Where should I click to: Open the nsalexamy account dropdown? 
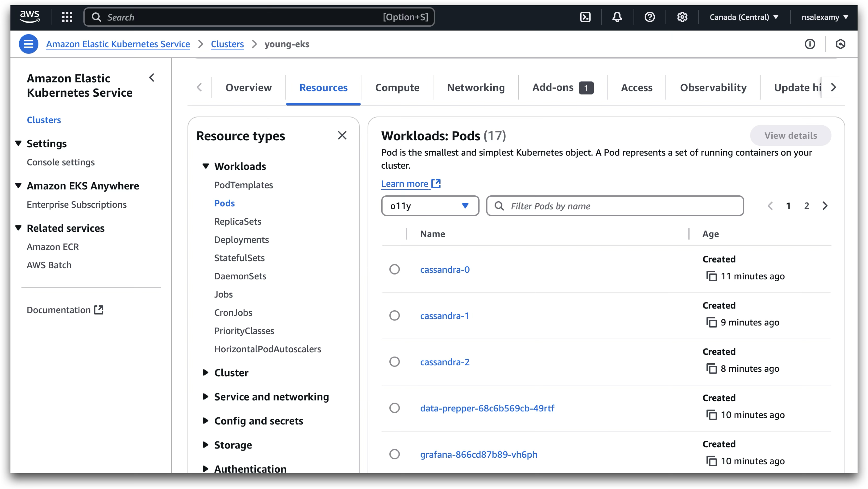click(x=825, y=17)
